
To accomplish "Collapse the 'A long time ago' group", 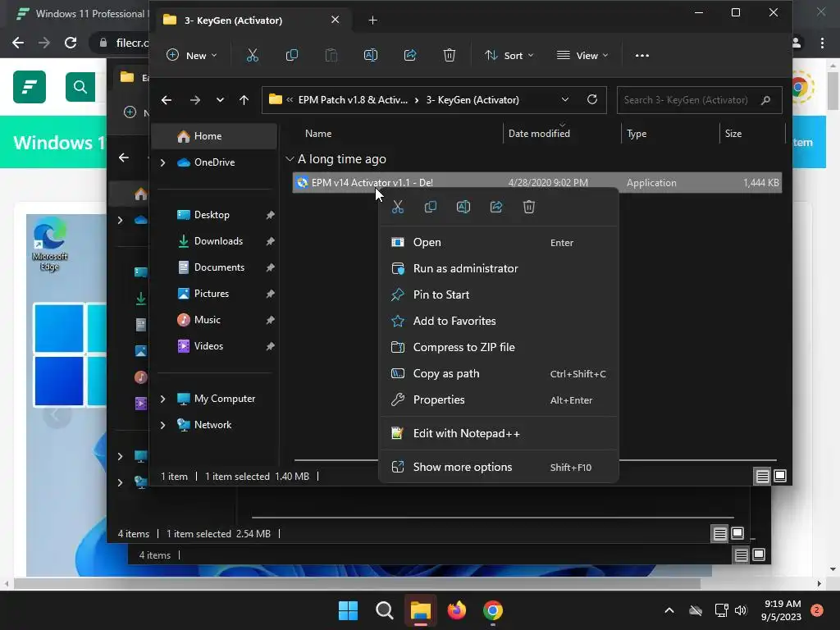I will 290,159.
